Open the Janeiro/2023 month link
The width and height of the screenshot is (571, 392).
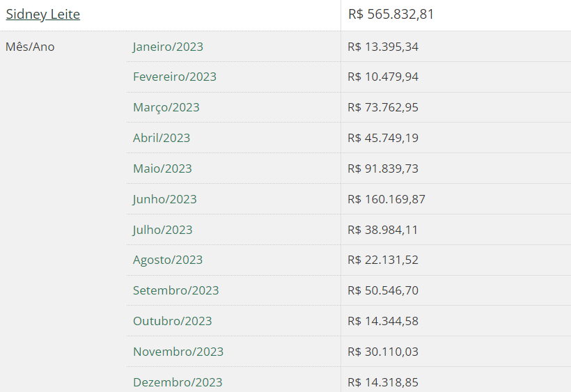[x=168, y=47]
